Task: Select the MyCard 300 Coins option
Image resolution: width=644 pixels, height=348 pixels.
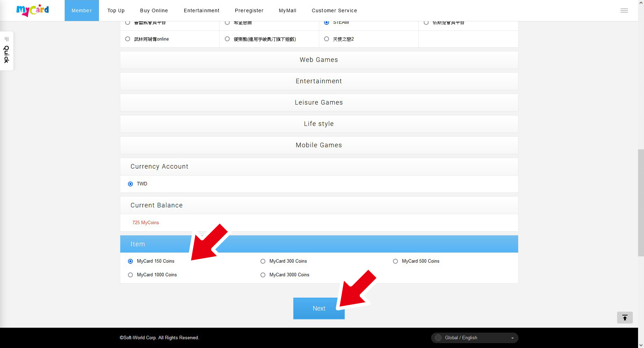Action: click(263, 261)
